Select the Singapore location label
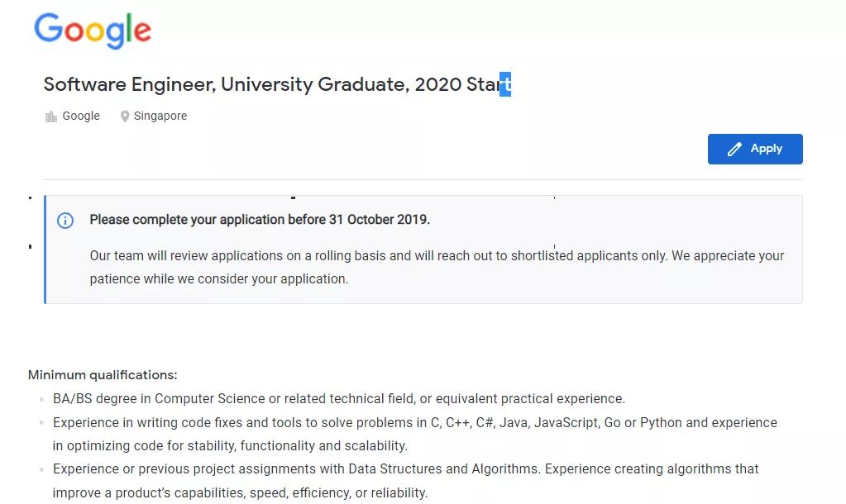The height and width of the screenshot is (504, 846). tap(160, 116)
